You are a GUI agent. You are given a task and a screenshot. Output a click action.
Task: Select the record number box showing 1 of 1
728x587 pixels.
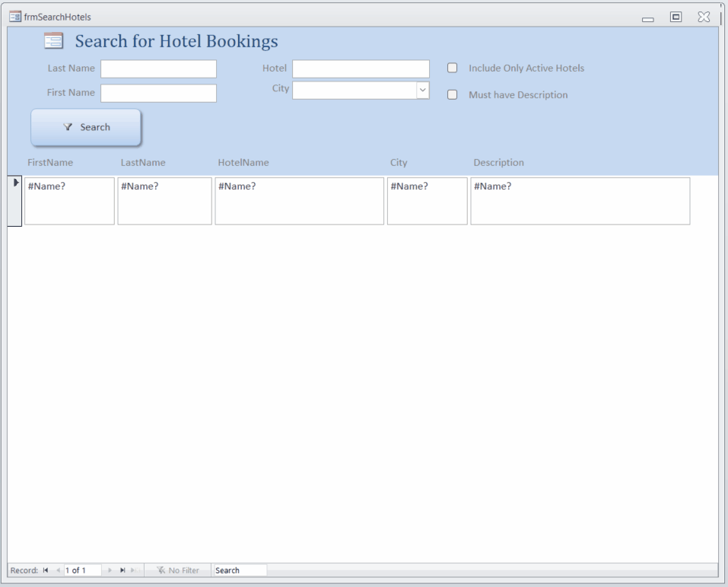[81, 569]
